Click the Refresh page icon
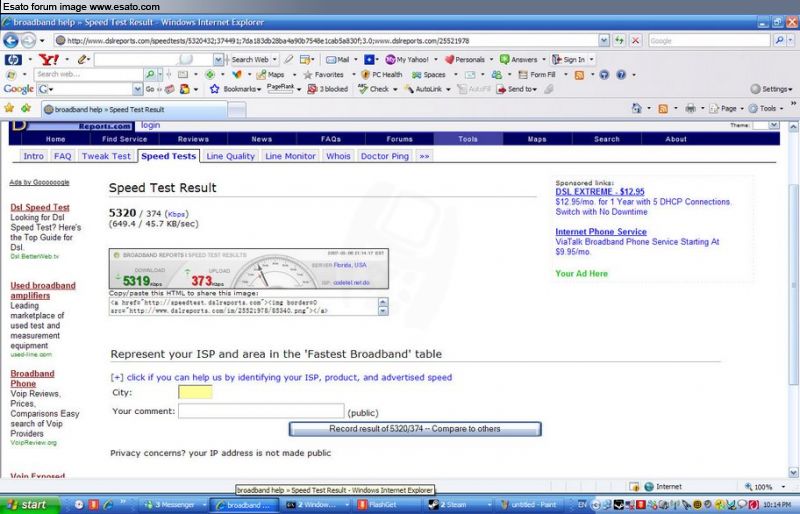 click(x=619, y=40)
